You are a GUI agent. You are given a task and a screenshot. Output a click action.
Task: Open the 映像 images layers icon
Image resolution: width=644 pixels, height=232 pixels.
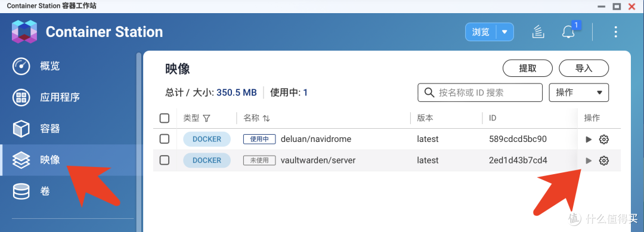(21, 160)
